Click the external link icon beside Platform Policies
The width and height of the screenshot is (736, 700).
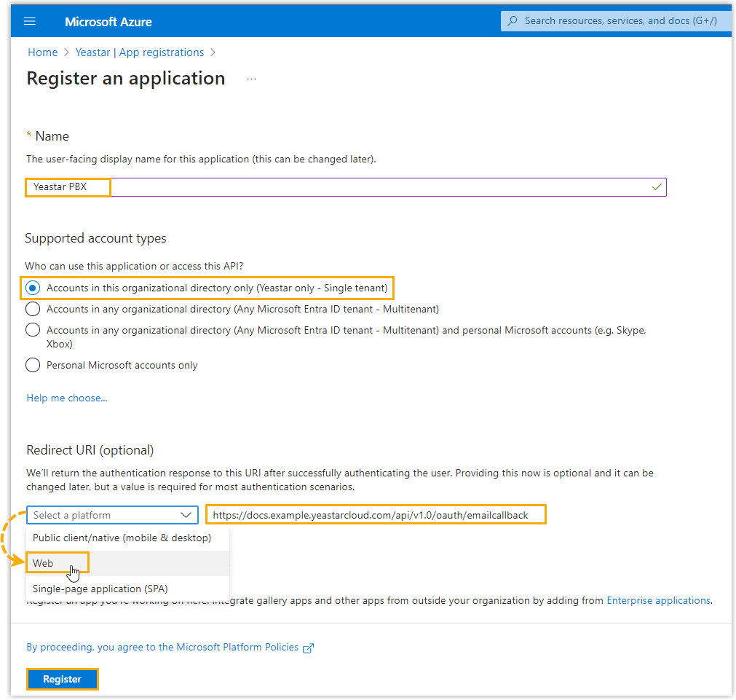[308, 648]
